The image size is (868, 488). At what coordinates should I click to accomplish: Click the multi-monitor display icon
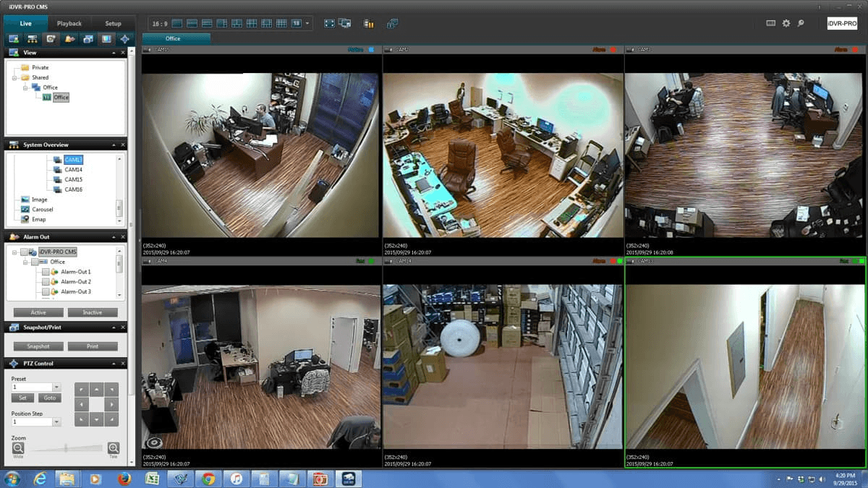pos(344,23)
